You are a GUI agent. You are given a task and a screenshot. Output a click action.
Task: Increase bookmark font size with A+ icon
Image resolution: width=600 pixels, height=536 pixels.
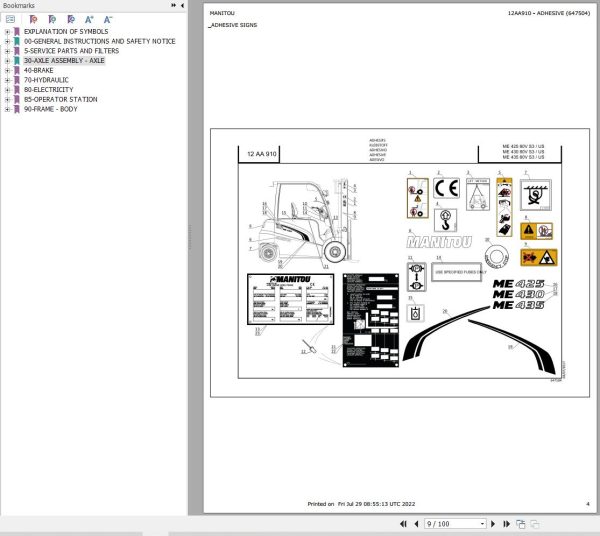pos(89,19)
